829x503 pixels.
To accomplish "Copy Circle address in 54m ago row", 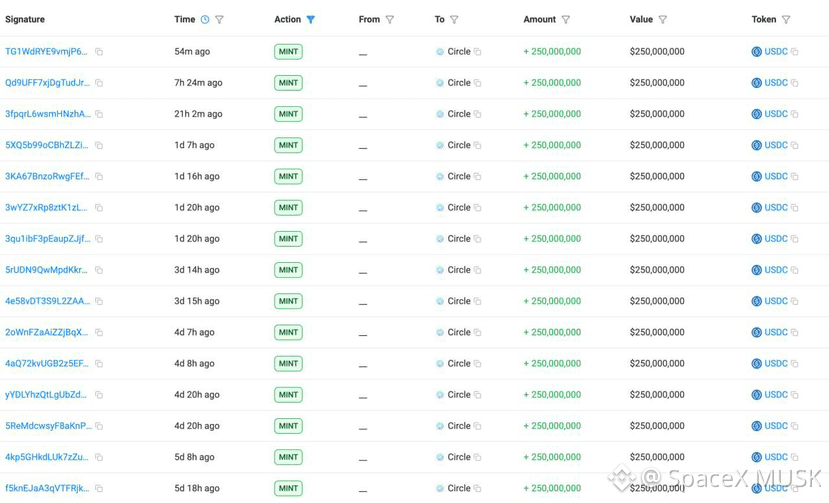I will [x=477, y=52].
